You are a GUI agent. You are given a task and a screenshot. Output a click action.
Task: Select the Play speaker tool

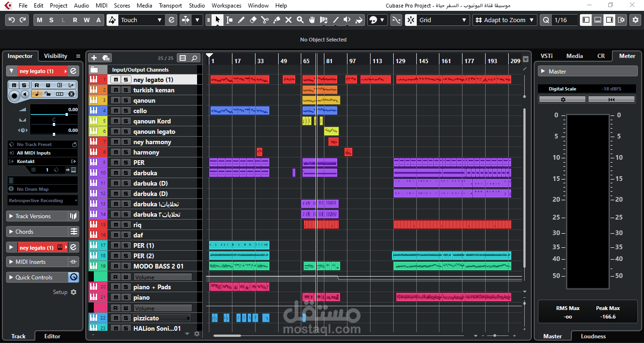click(347, 20)
